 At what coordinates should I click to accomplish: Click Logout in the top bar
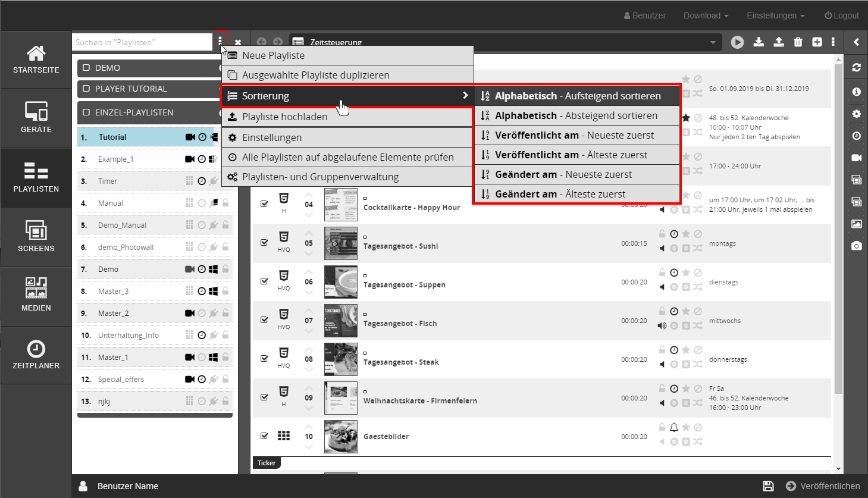[x=841, y=15]
